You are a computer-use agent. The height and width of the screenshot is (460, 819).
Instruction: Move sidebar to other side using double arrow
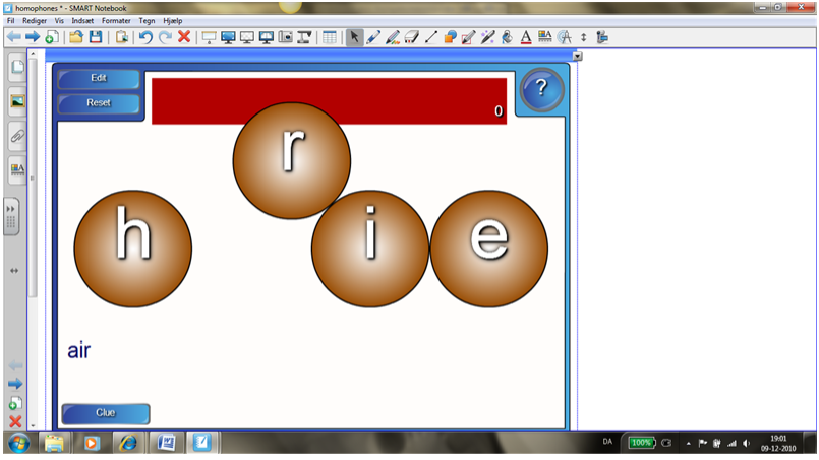14,270
